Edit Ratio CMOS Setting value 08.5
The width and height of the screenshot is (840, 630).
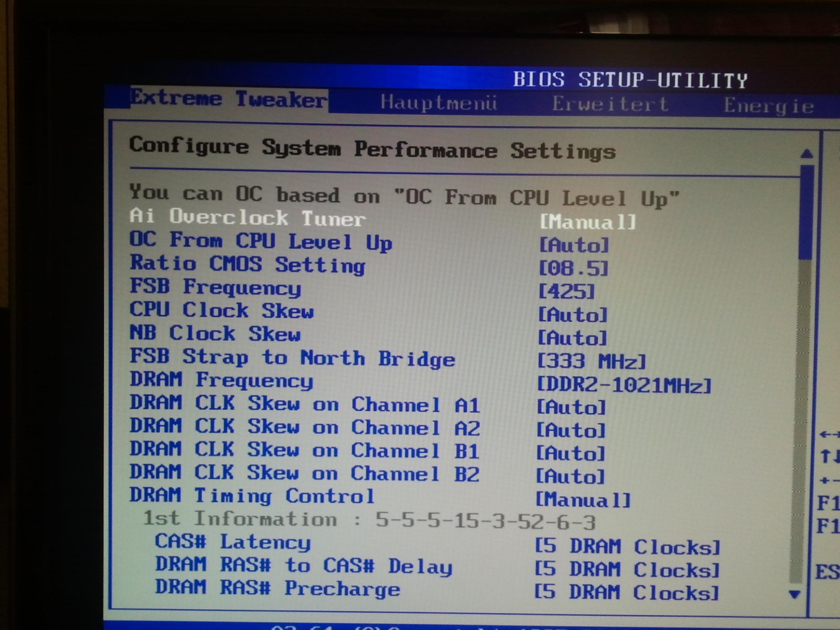(x=573, y=269)
